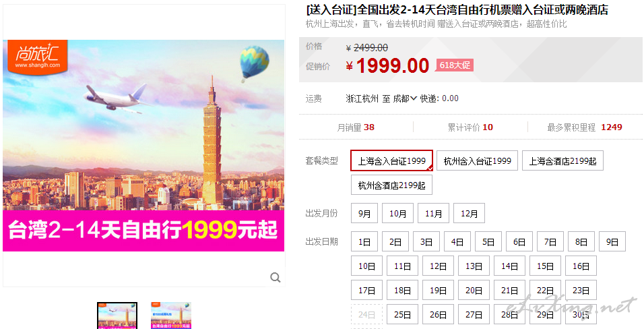Image resolution: width=644 pixels, height=329 pixels.
Task: Open the 月销量 38 sales link
Action: tap(356, 127)
